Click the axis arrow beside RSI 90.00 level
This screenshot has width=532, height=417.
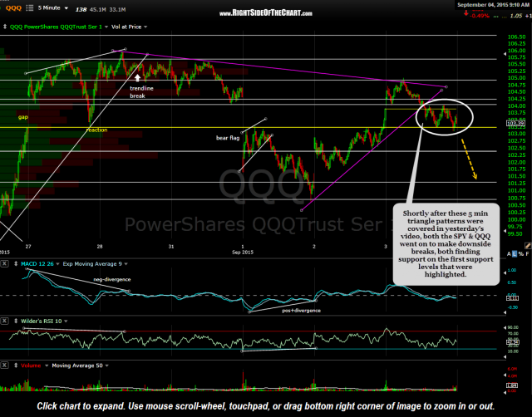pos(505,328)
